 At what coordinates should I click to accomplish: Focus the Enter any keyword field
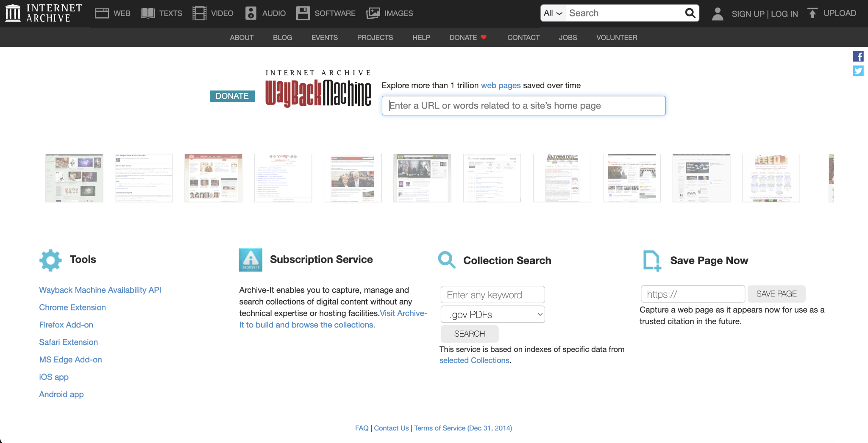coord(493,295)
